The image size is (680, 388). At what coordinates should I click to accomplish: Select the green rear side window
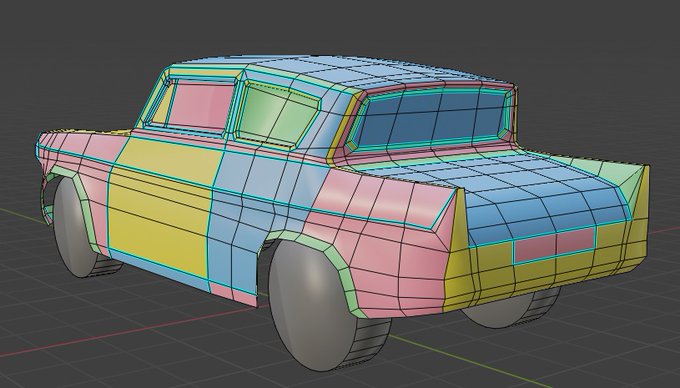[x=278, y=114]
